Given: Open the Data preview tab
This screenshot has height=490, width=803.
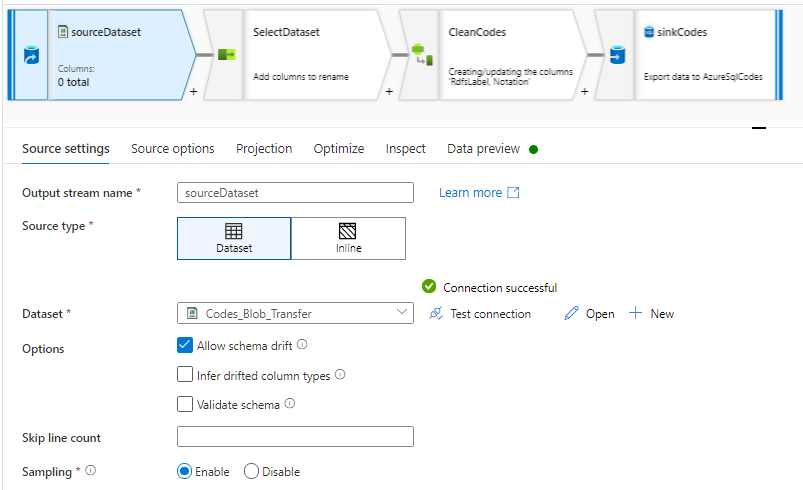Looking at the screenshot, I should pyautogui.click(x=483, y=149).
